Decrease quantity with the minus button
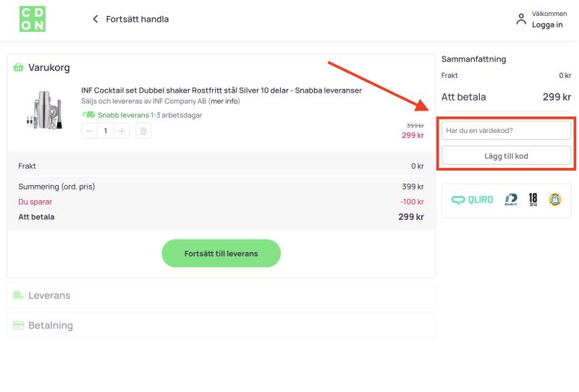 coord(89,131)
